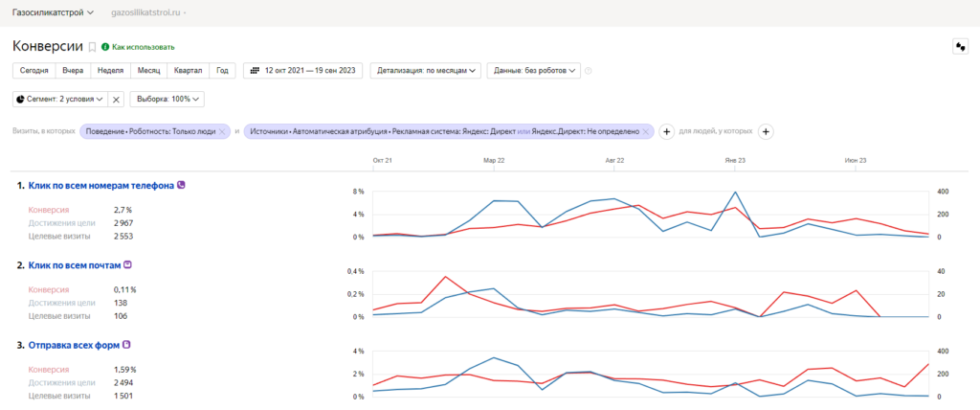Click the Июн 23 timeline label

pyautogui.click(x=856, y=161)
